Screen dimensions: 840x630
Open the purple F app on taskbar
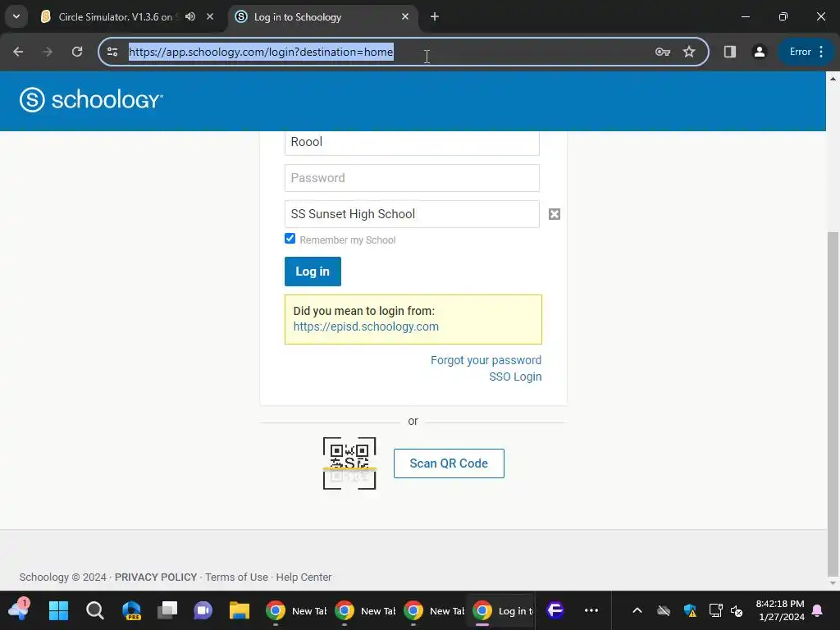click(555, 610)
